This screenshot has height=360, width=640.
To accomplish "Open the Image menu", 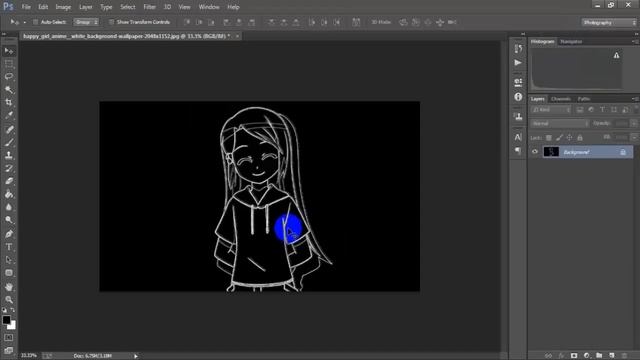I will click(x=63, y=7).
